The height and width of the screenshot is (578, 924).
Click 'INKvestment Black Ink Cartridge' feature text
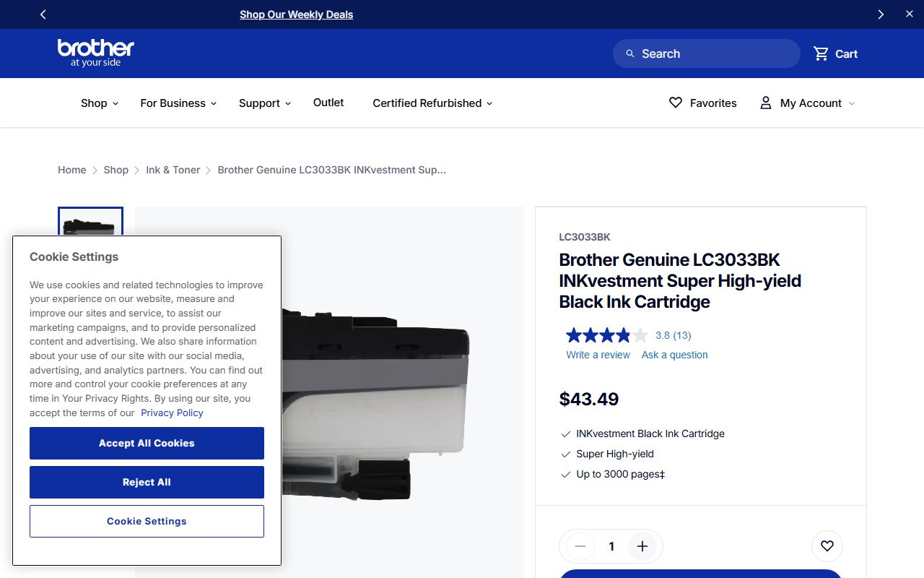[650, 433]
